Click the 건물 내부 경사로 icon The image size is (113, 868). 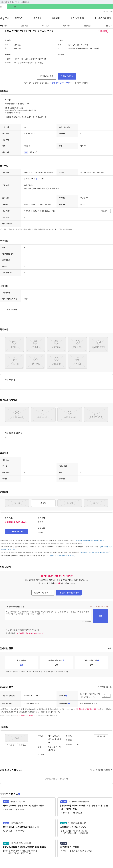96,414
